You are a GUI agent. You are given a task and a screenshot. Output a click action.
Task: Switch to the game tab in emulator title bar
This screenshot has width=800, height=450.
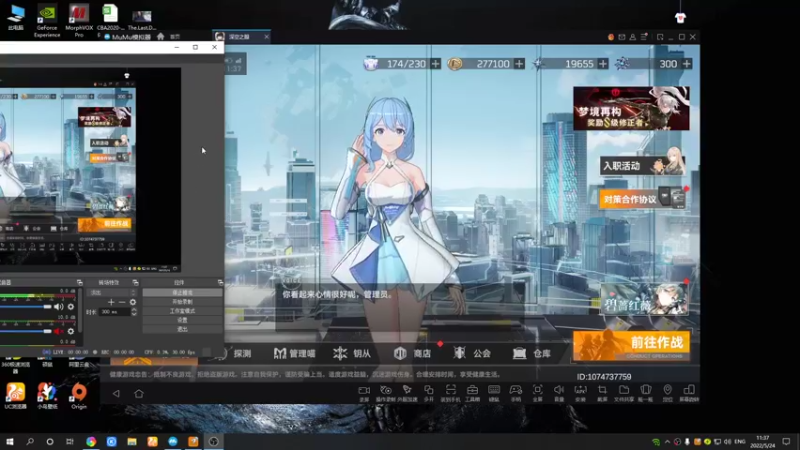[242, 37]
